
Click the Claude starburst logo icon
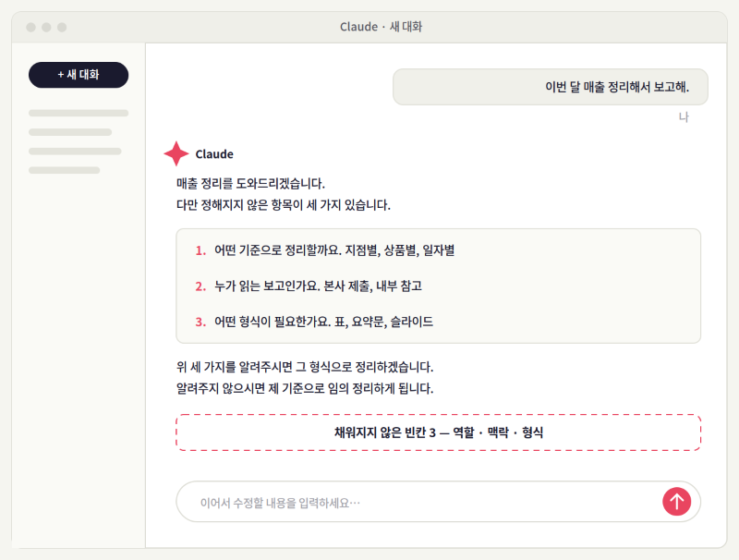coord(176,153)
